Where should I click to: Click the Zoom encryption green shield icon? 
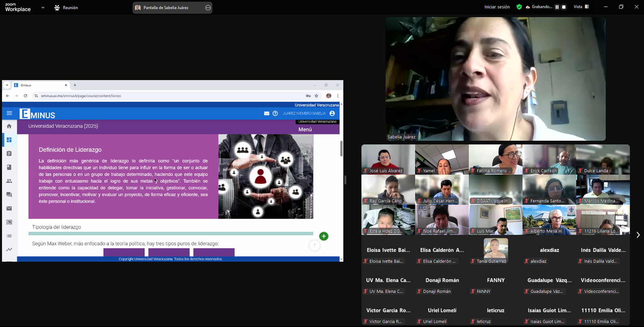[519, 7]
